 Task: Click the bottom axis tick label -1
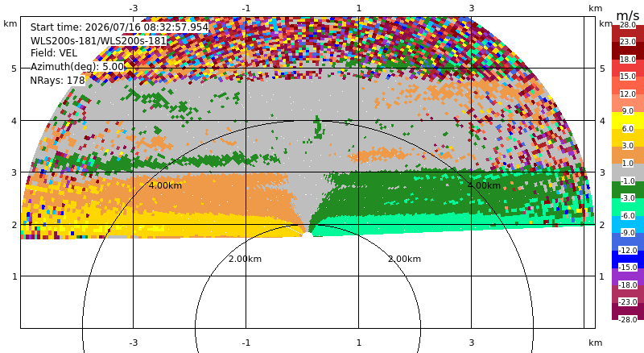pos(246,343)
